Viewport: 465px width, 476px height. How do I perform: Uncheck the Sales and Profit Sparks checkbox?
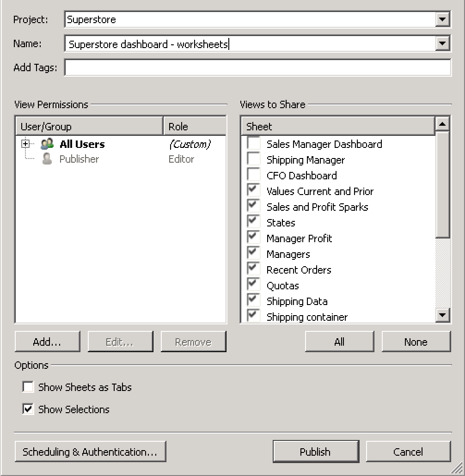(x=254, y=206)
